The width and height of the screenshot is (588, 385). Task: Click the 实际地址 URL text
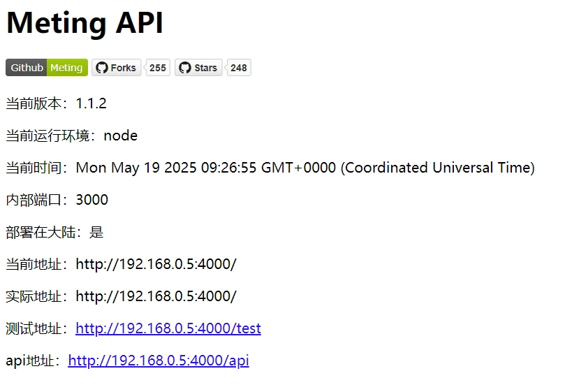pyautogui.click(x=156, y=296)
